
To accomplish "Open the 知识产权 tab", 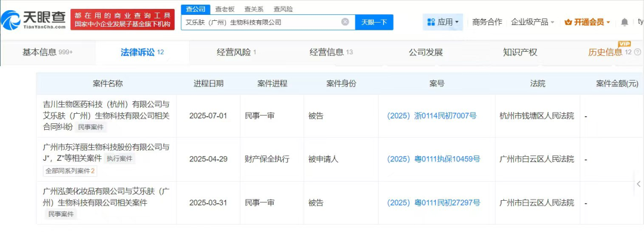I will point(520,52).
